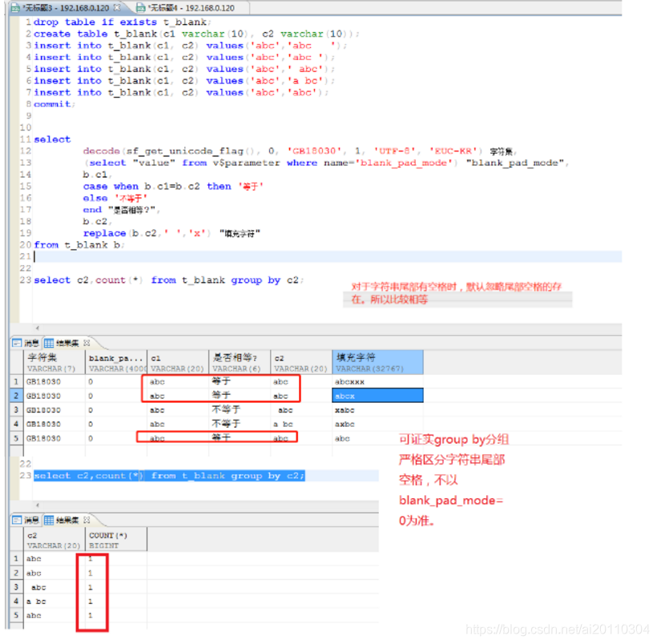This screenshot has height=644, width=657.
Task: Click the 不等于 cell in row 3
Action: pos(240,410)
